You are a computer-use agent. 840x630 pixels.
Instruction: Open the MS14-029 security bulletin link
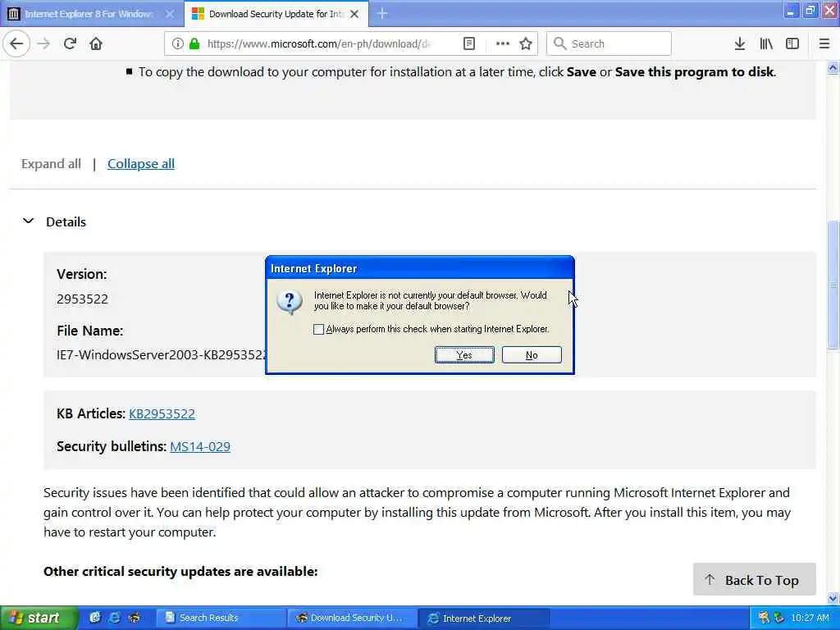tap(200, 446)
